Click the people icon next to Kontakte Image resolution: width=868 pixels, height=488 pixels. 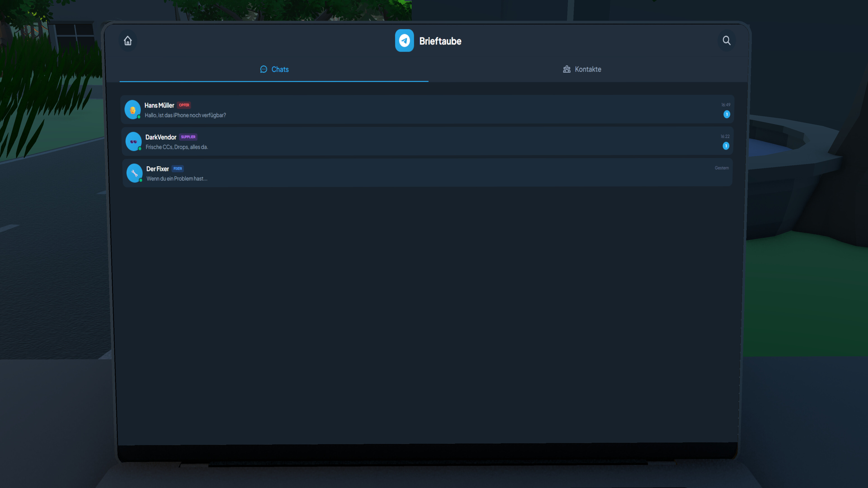tap(567, 69)
